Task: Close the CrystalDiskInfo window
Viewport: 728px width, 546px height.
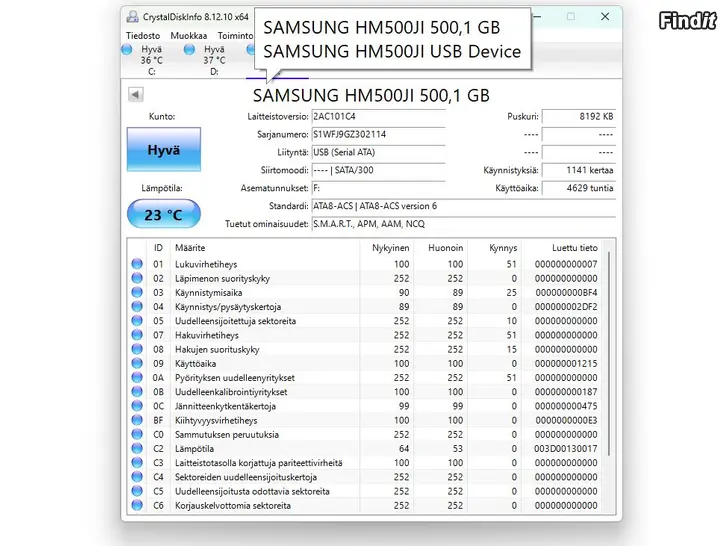Action: pyautogui.click(x=604, y=17)
